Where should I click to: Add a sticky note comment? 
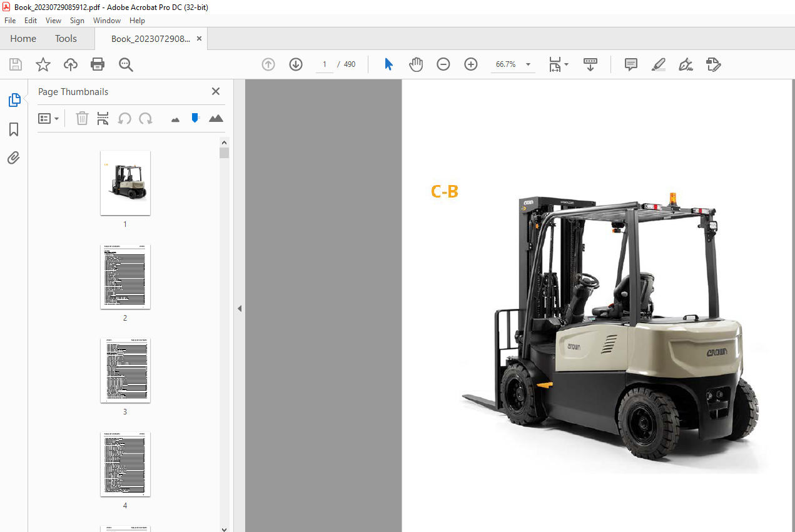pyautogui.click(x=631, y=64)
